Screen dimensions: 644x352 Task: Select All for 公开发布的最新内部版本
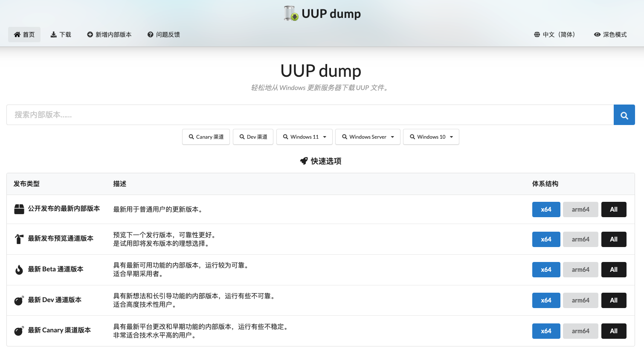[614, 209]
